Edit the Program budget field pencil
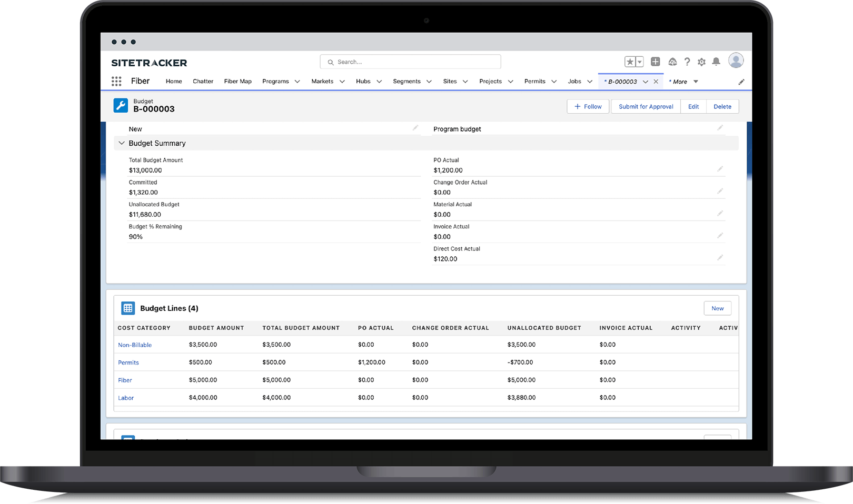853x504 pixels. [720, 128]
